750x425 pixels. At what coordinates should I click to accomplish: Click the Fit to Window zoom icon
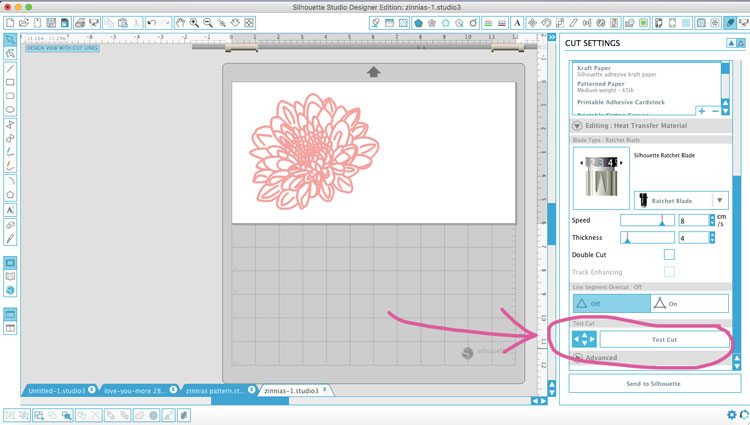[x=249, y=22]
